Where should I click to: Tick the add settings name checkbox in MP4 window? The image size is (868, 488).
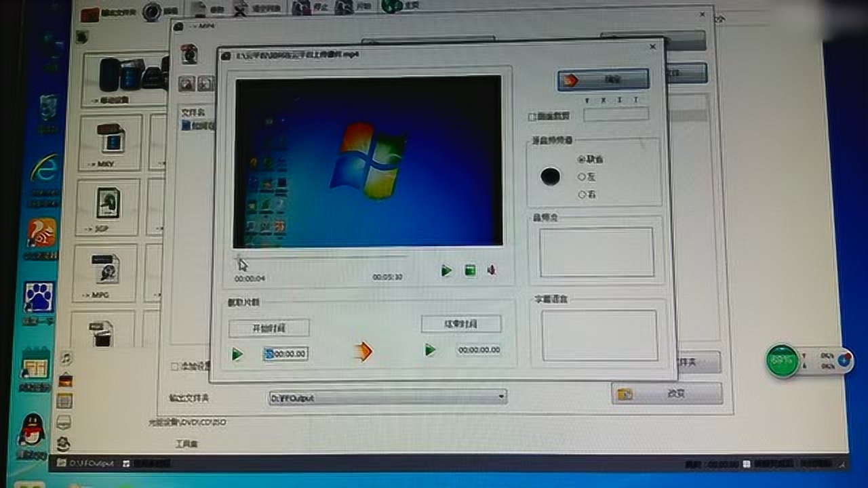(x=175, y=367)
